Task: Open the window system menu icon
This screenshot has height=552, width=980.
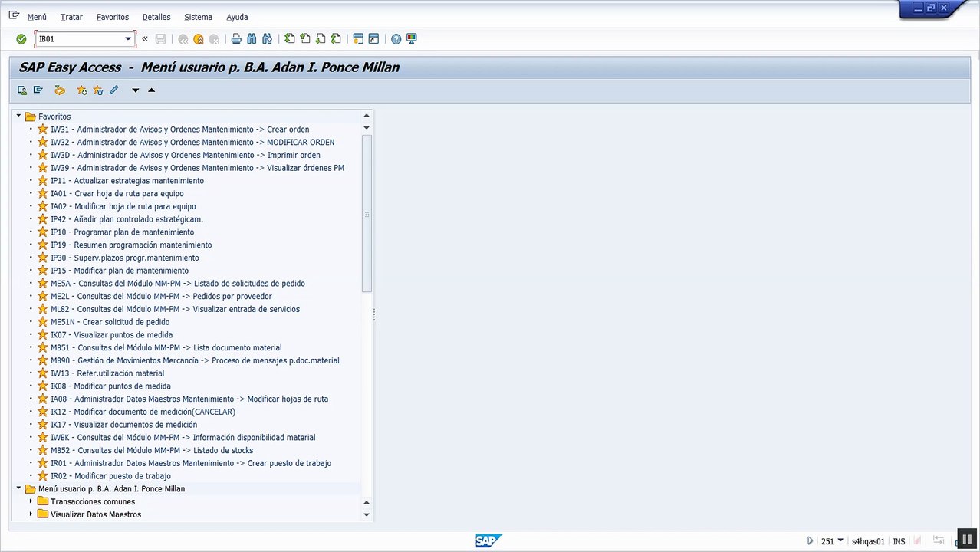Action: click(14, 15)
